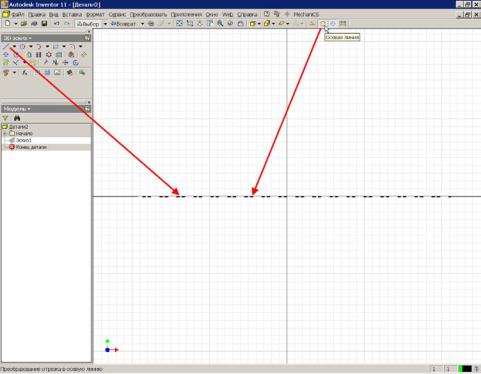Open the Файл menu

pyautogui.click(x=18, y=15)
